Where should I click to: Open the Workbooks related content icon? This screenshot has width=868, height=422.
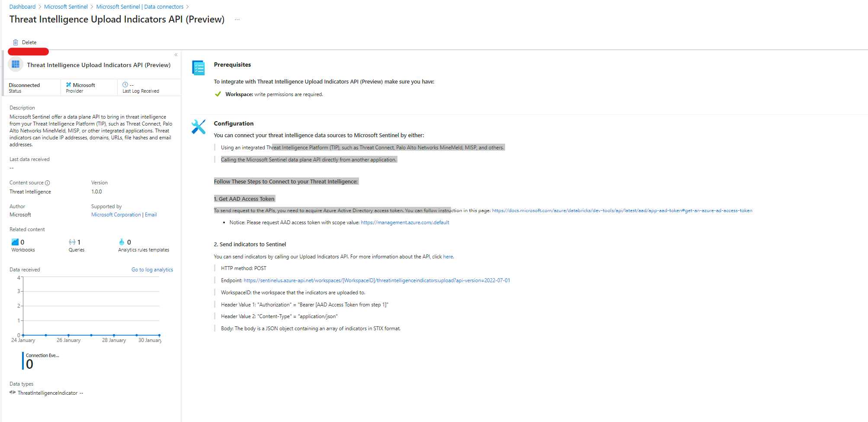[15, 242]
